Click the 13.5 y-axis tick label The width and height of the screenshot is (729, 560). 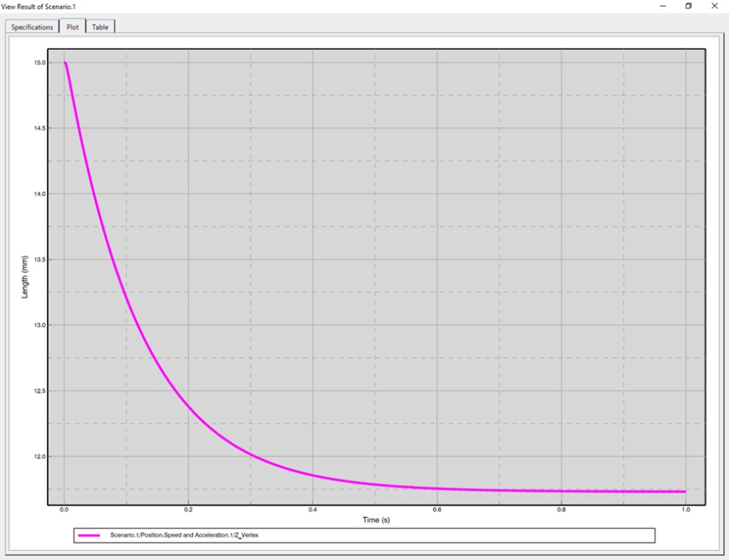click(39, 260)
